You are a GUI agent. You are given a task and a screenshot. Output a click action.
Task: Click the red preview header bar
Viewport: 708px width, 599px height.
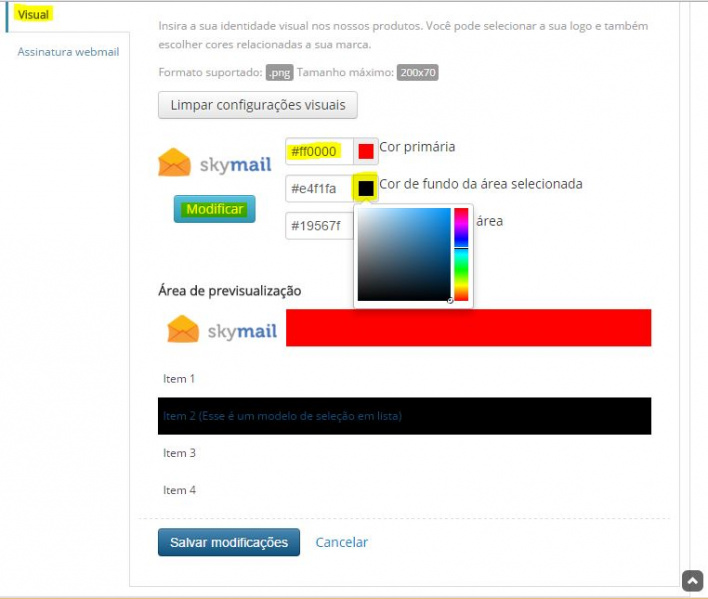click(x=468, y=328)
